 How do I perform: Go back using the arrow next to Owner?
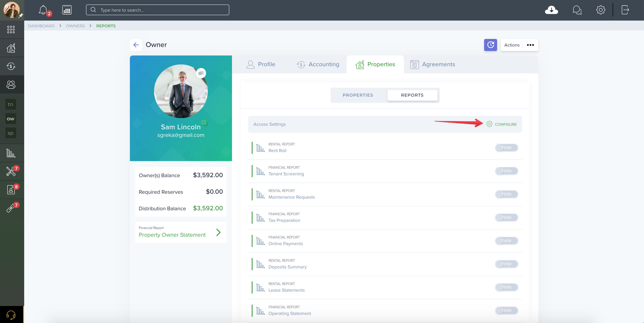(x=136, y=45)
